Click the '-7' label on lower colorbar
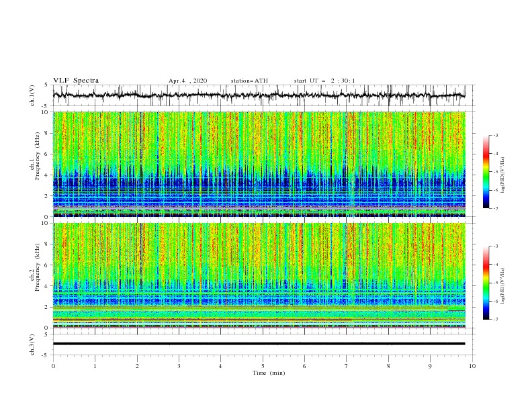This screenshot has height=411, width=532. (496, 319)
